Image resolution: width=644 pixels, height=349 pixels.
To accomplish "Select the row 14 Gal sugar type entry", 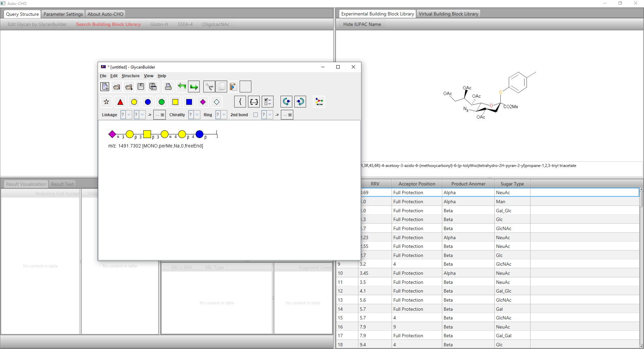I will click(499, 309).
